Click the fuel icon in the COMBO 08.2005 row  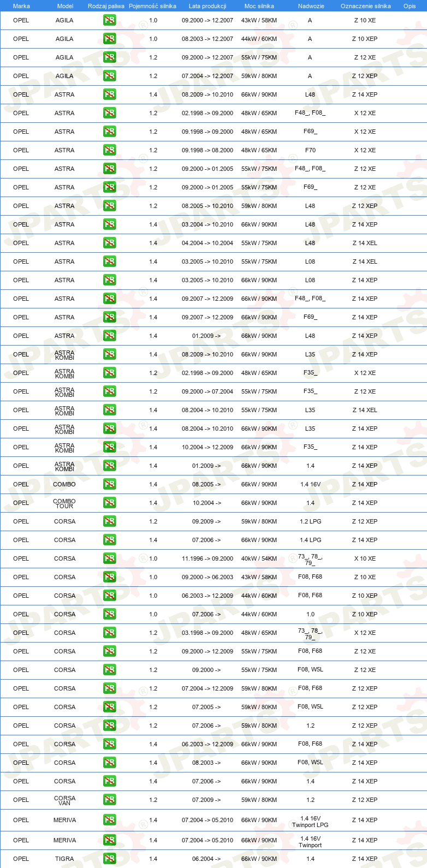coord(109,484)
